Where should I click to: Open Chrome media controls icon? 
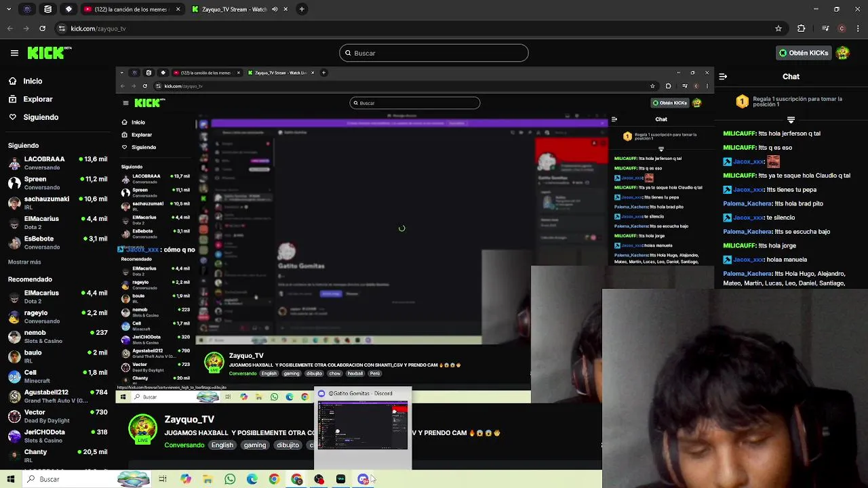point(825,28)
